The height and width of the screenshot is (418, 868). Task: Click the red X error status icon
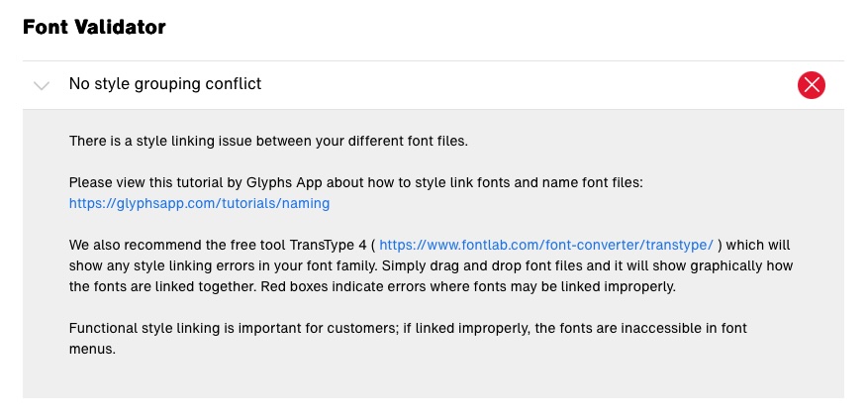point(811,85)
